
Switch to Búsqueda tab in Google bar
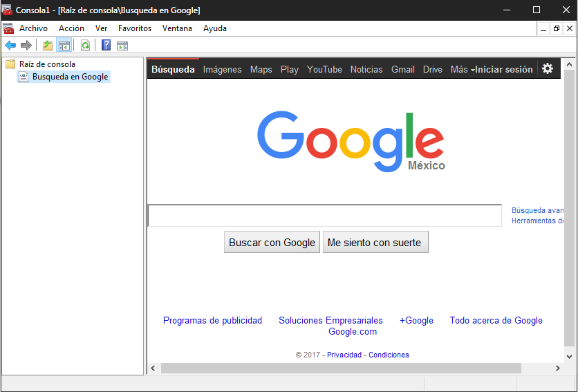[x=173, y=69]
